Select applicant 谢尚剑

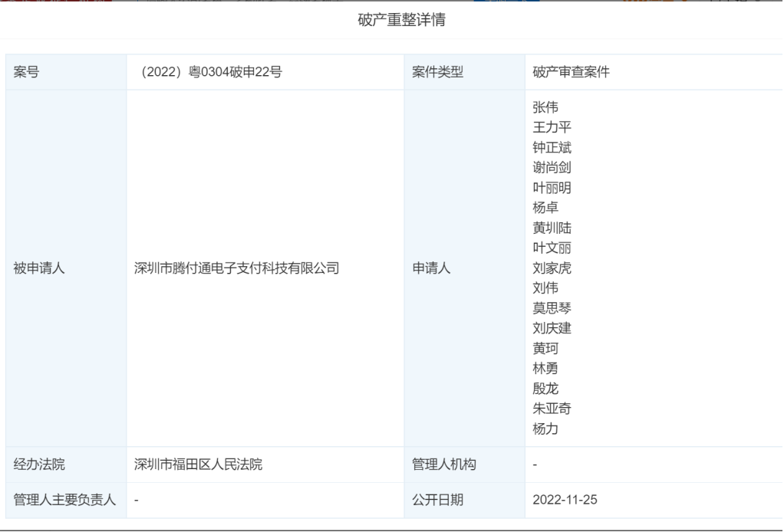pos(550,168)
